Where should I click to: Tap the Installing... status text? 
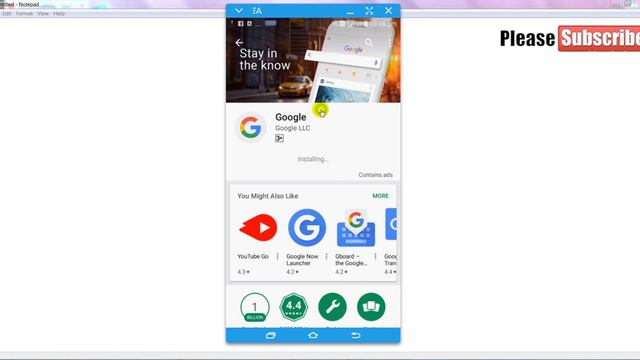[x=313, y=159]
